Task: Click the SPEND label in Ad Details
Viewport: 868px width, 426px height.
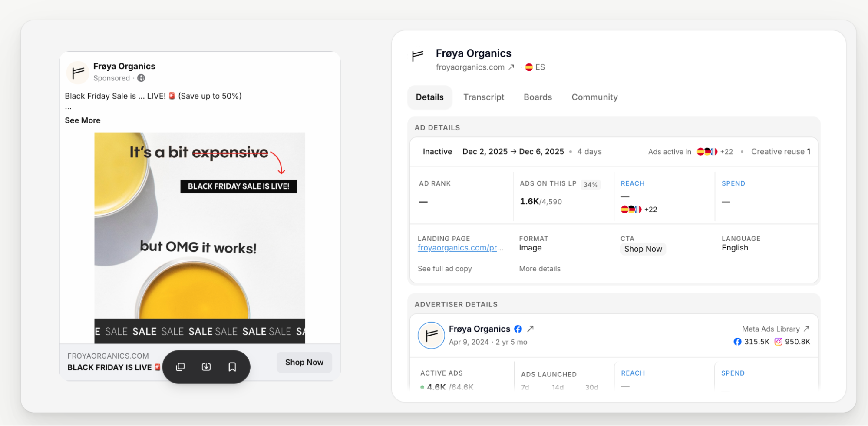Action: tap(733, 183)
